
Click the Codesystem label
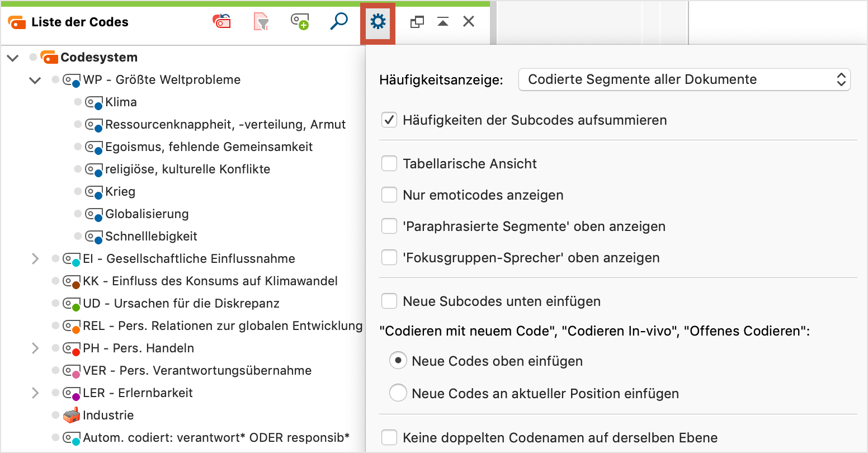pyautogui.click(x=99, y=57)
